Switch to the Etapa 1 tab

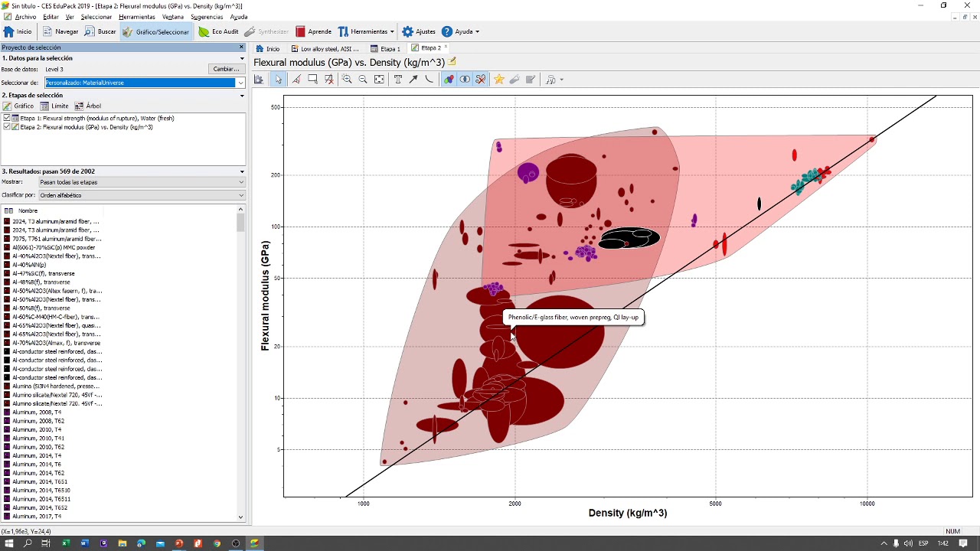point(385,48)
